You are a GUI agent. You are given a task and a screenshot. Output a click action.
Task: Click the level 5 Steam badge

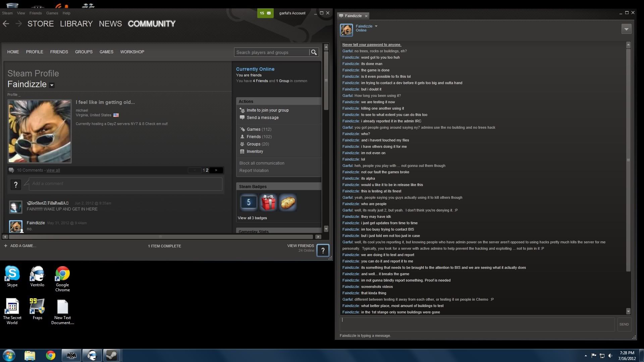[249, 202]
